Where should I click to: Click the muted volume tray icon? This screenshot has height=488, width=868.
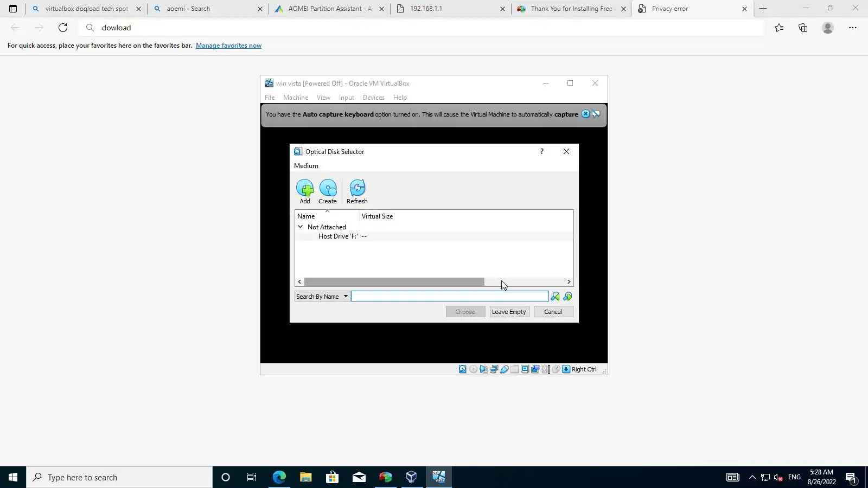click(x=778, y=477)
